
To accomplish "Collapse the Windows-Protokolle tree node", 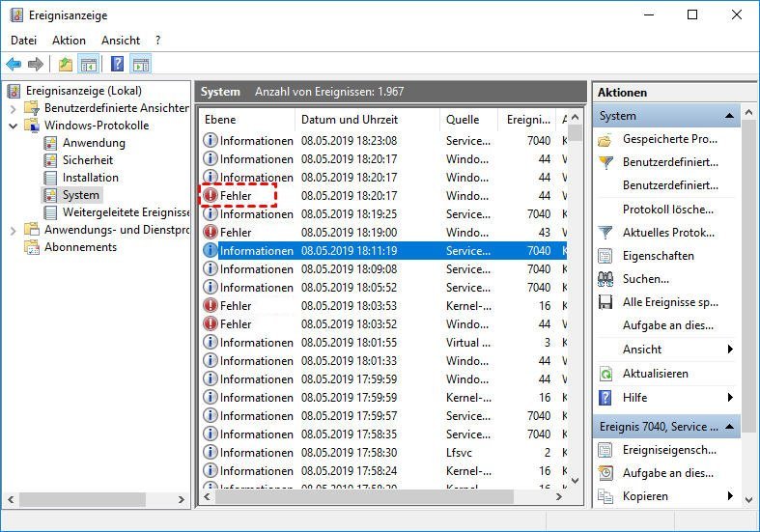I will (x=14, y=126).
